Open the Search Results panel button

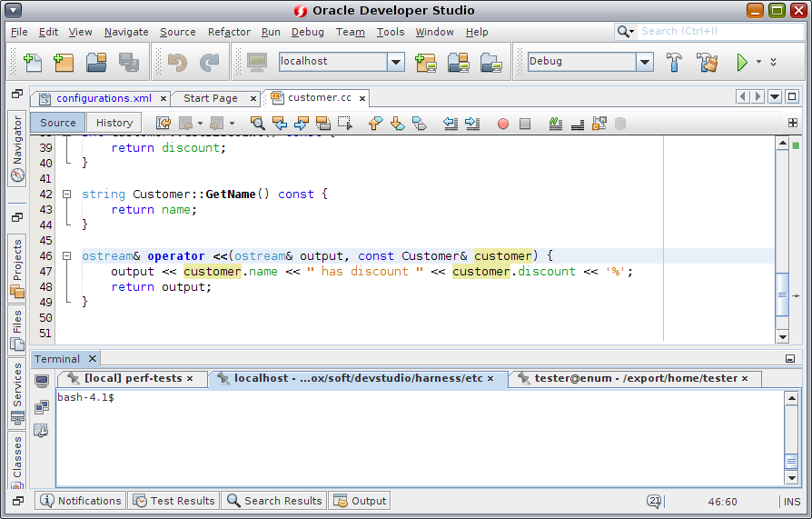[274, 501]
